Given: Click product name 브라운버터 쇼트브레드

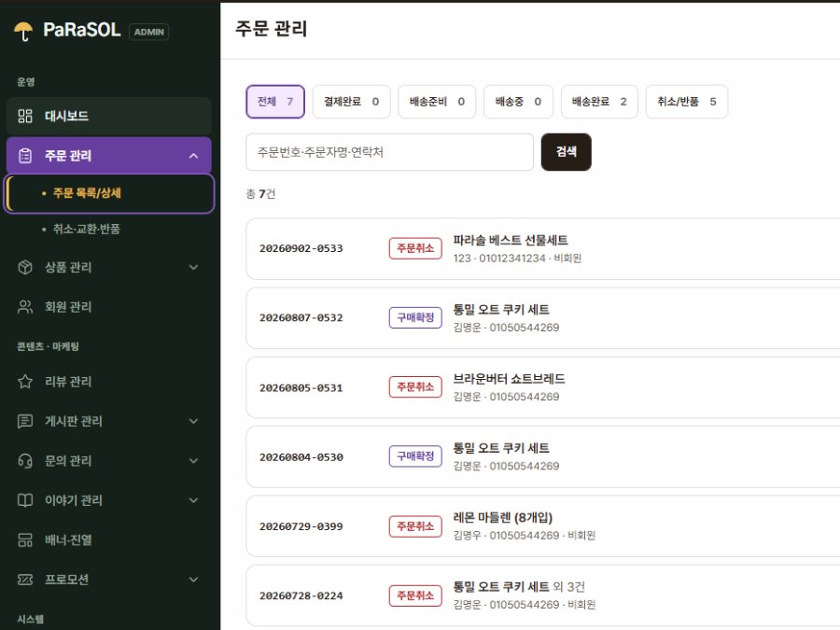Looking at the screenshot, I should 509,379.
